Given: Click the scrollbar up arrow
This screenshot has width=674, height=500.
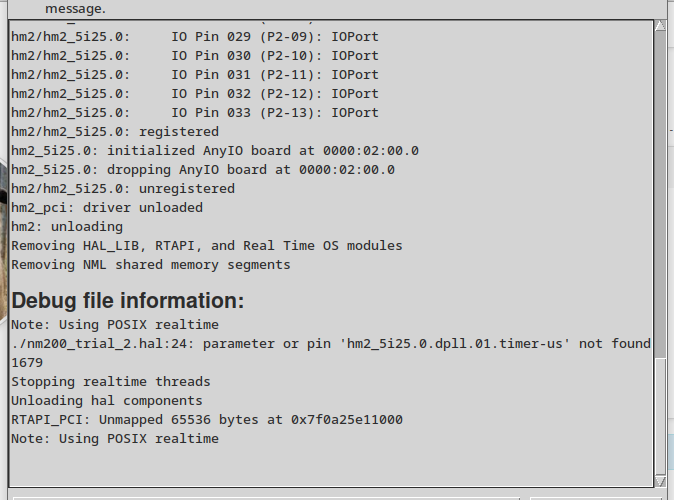Looking at the screenshot, I should (660, 26).
